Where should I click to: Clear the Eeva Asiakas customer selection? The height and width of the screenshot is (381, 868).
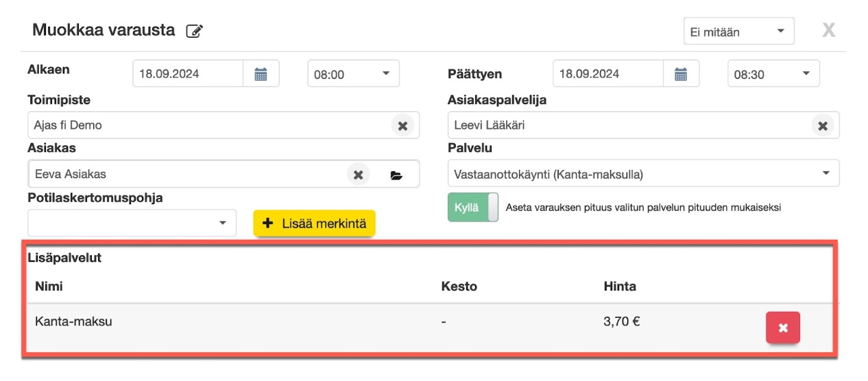coord(358,175)
